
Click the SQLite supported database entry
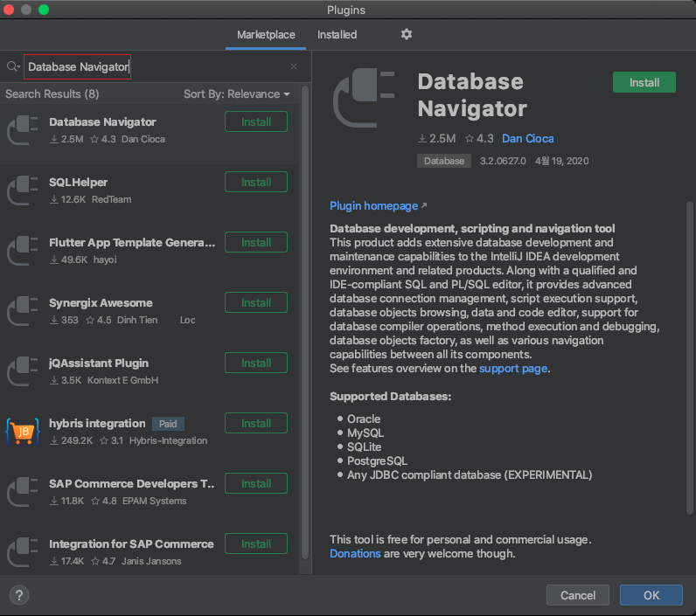(x=364, y=447)
